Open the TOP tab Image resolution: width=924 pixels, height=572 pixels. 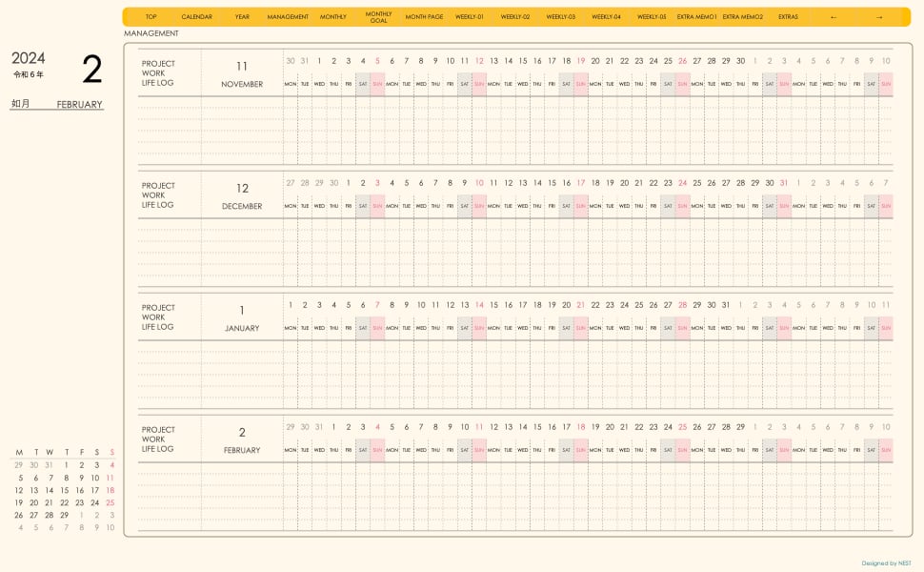point(151,17)
